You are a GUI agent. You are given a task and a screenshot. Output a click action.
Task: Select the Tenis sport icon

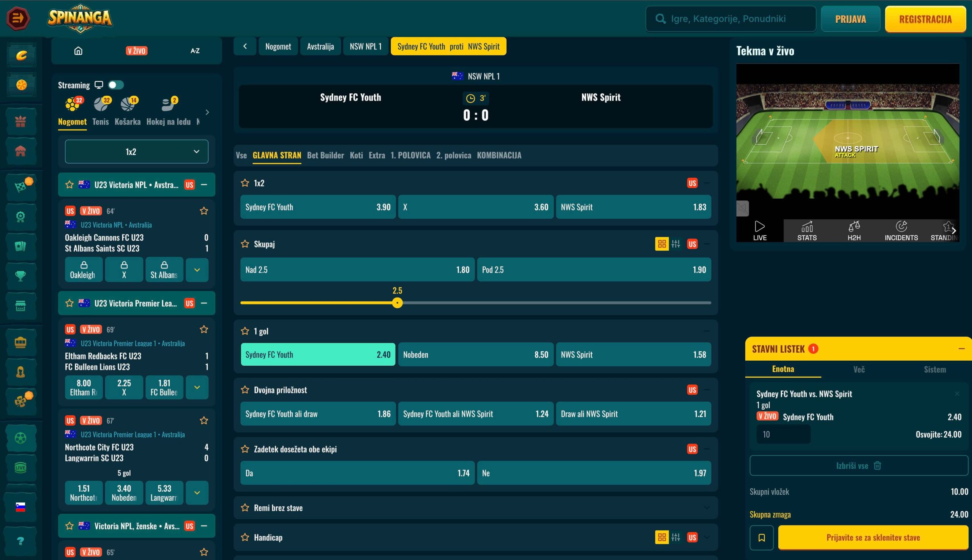[101, 104]
